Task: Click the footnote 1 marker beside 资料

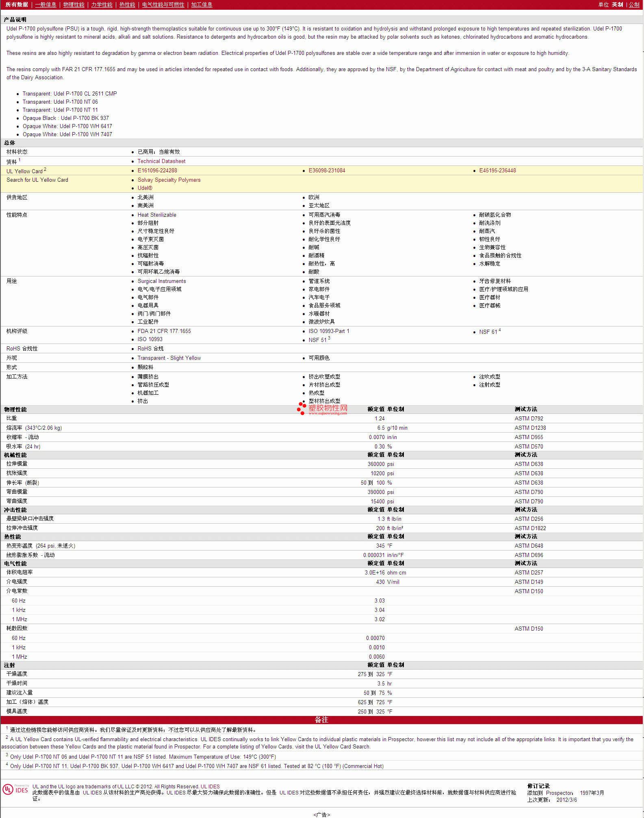Action: click(x=20, y=160)
